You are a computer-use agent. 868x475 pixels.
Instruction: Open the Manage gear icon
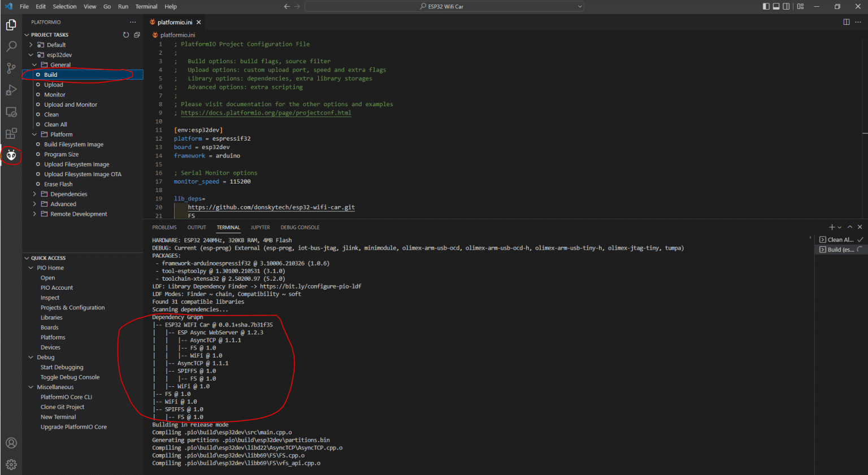pos(11,464)
